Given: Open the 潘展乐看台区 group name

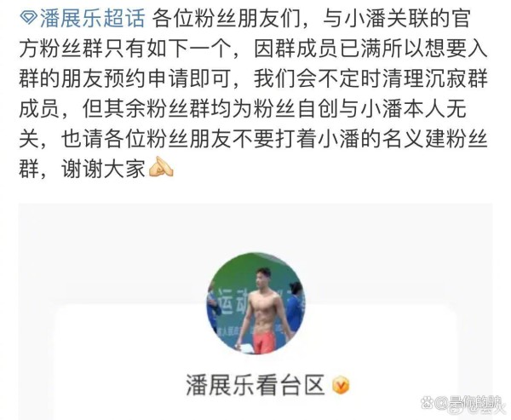Looking at the screenshot, I should click(x=255, y=385).
